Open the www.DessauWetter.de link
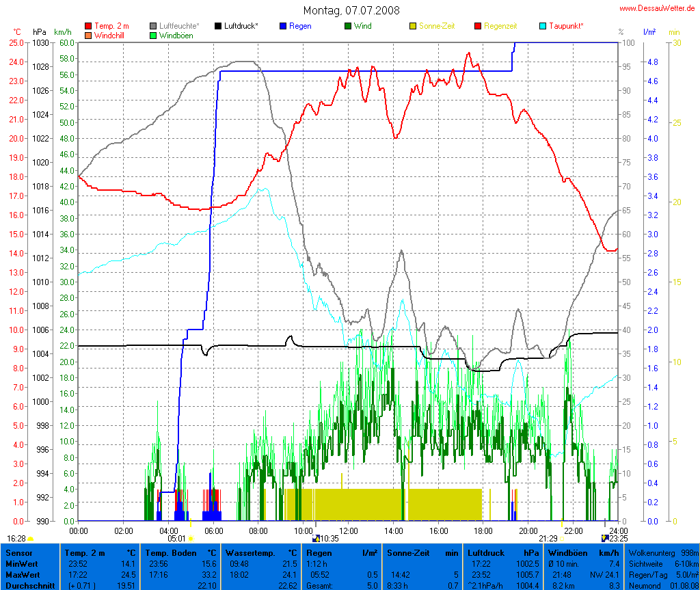Viewport: 700px width, 590px height. click(x=658, y=8)
